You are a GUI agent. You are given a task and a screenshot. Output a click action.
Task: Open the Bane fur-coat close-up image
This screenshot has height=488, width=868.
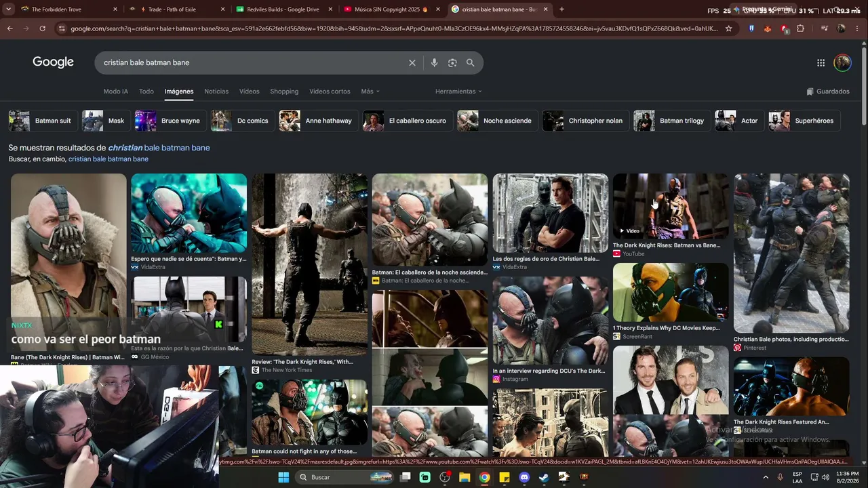tap(68, 262)
